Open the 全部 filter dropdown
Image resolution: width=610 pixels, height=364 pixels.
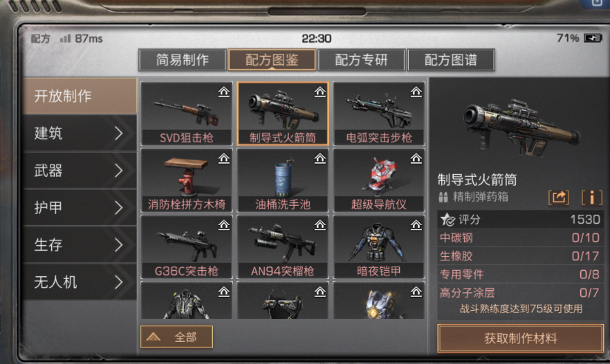click(x=176, y=337)
